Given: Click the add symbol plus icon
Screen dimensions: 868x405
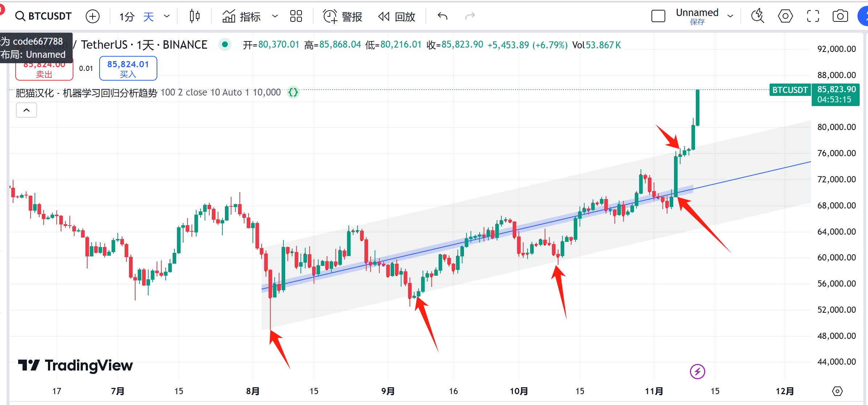Looking at the screenshot, I should click(93, 16).
